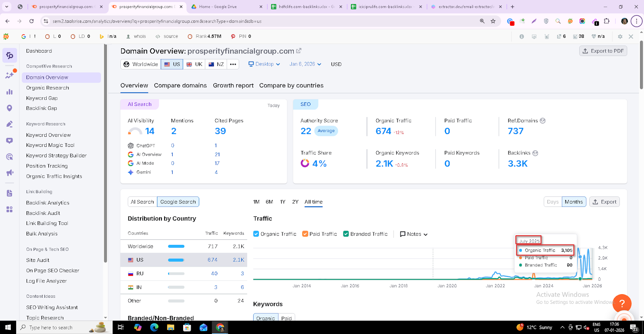Click the whois item in the SEO toolbar

(x=136, y=36)
